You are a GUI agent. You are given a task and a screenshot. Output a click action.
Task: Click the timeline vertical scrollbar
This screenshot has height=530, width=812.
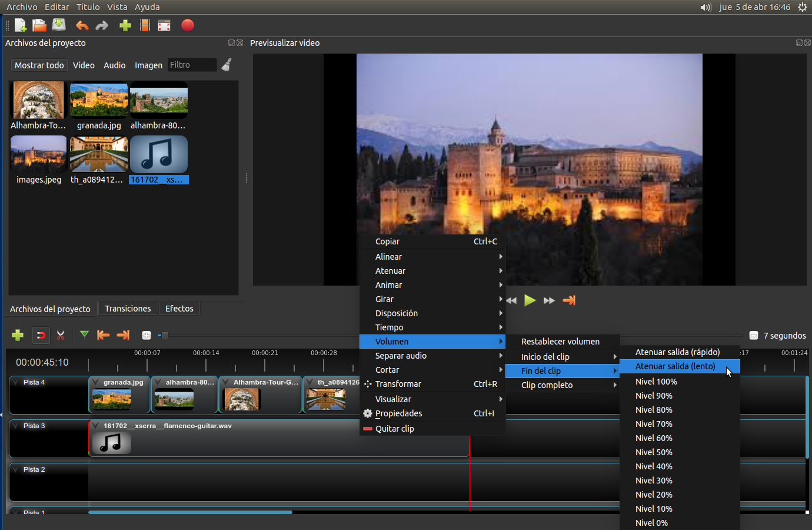click(x=807, y=417)
